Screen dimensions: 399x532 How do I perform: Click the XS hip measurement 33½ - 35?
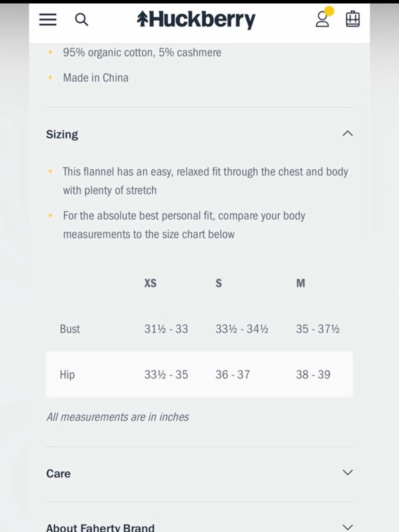[166, 374]
